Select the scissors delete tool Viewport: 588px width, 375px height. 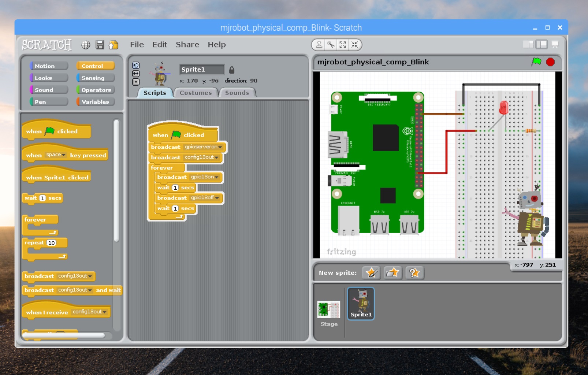pyautogui.click(x=330, y=45)
